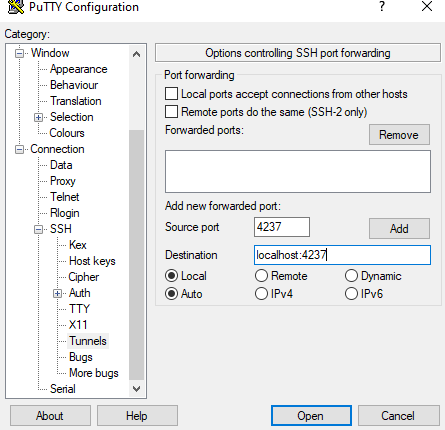Open the Data category
The width and height of the screenshot is (445, 430).
point(61,165)
